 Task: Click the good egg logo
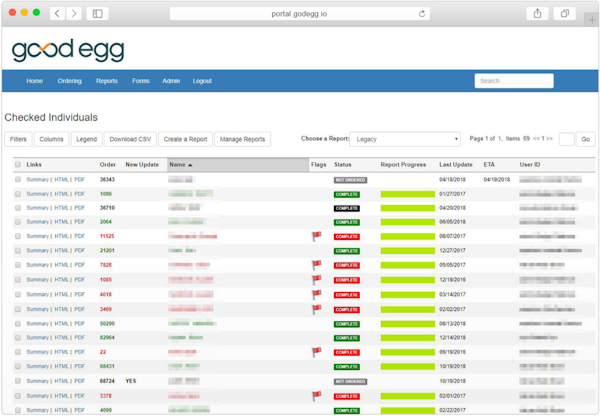[x=67, y=51]
